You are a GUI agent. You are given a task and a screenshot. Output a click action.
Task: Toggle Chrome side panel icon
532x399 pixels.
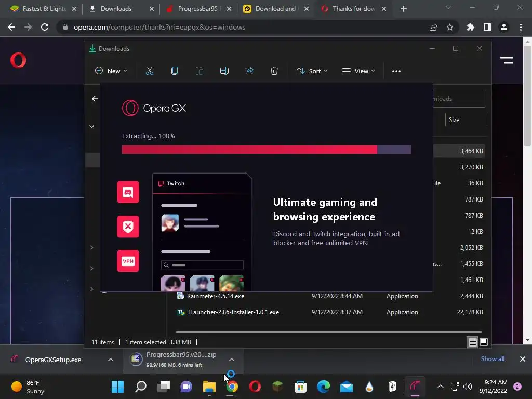(487, 27)
